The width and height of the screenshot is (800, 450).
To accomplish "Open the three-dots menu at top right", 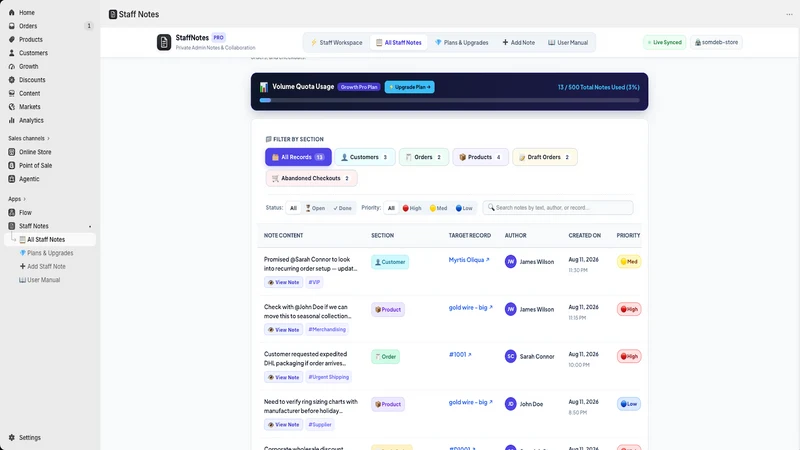I will pos(789,14).
